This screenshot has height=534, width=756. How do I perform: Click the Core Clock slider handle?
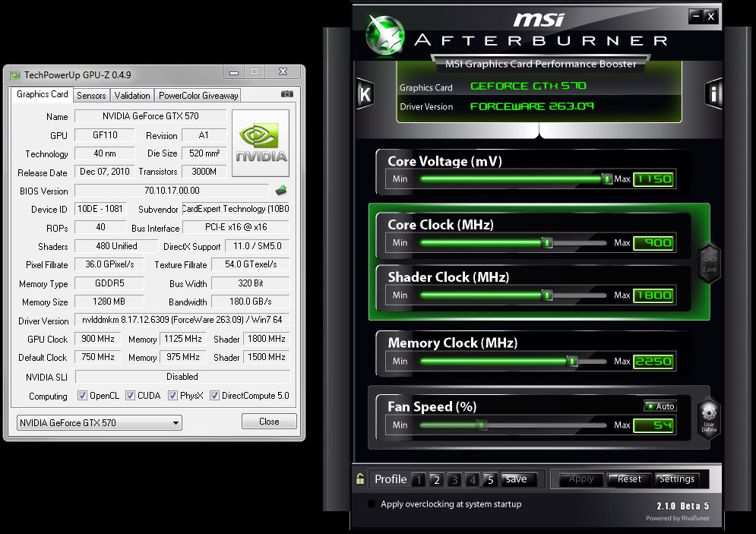coord(547,242)
